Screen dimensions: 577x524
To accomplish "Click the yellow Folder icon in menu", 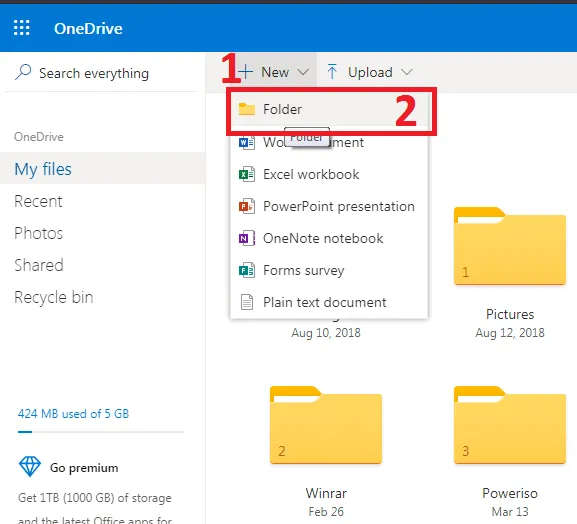I will (247, 109).
